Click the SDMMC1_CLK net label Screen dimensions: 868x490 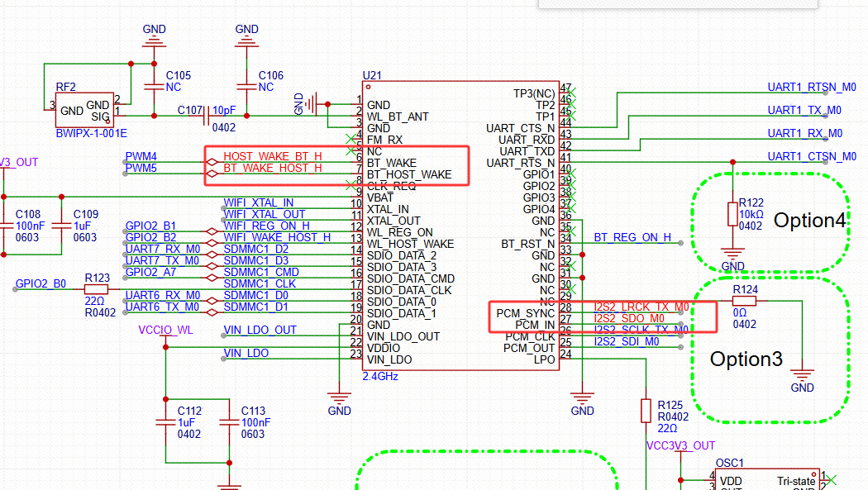click(260, 283)
